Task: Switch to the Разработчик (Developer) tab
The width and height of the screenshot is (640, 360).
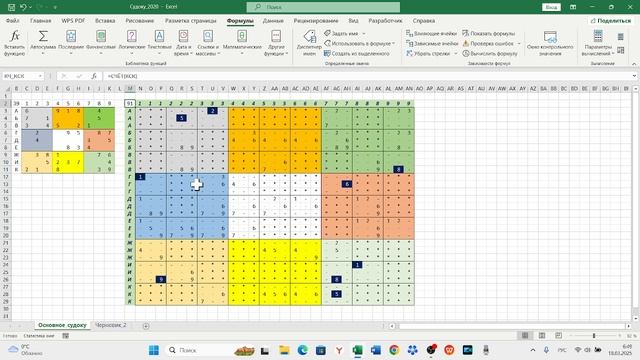Action: click(385, 20)
